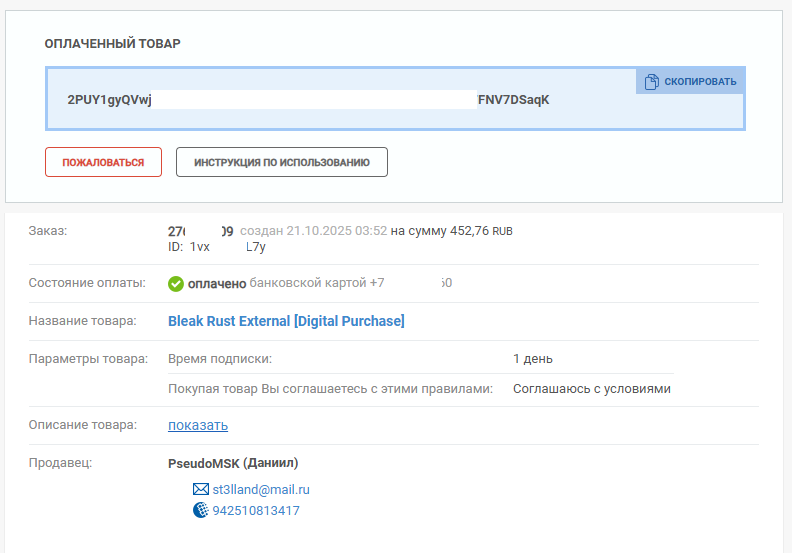Click the Заказ label
This screenshot has height=553, width=792.
click(47, 231)
